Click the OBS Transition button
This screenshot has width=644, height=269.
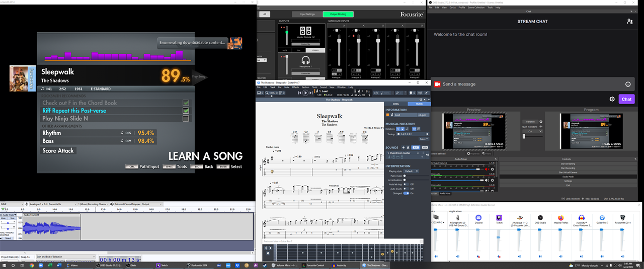(530, 122)
